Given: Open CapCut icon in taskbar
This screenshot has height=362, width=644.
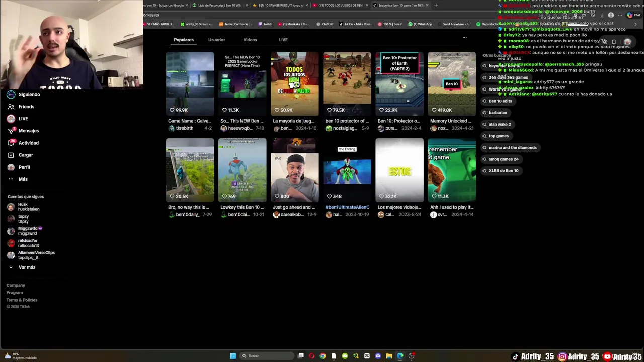Looking at the screenshot, I should coord(367,356).
